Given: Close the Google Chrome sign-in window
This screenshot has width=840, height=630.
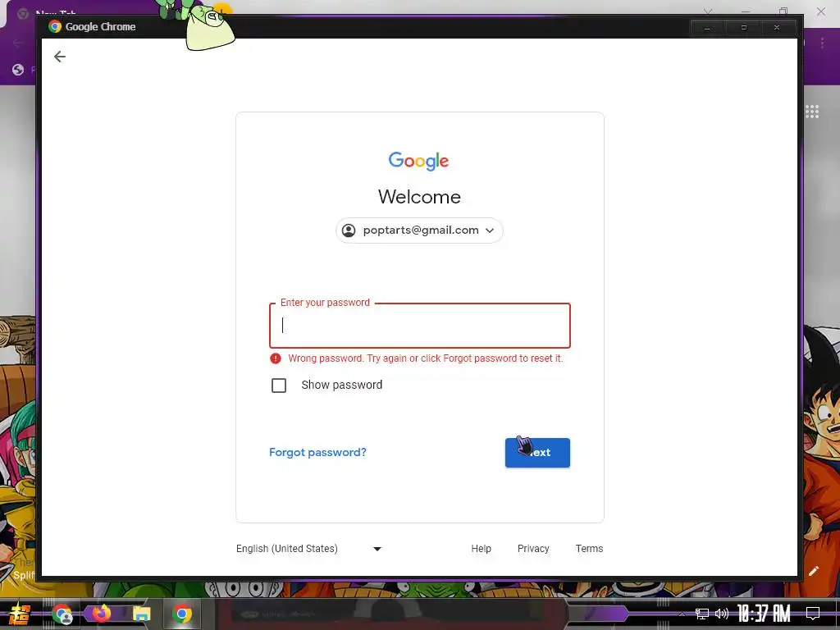Looking at the screenshot, I should click(777, 27).
